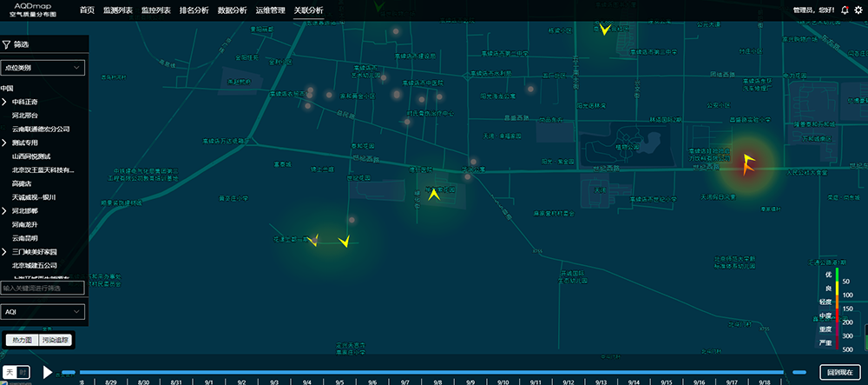Click the notification bell icon
This screenshot has width=868, height=385.
coord(845,10)
